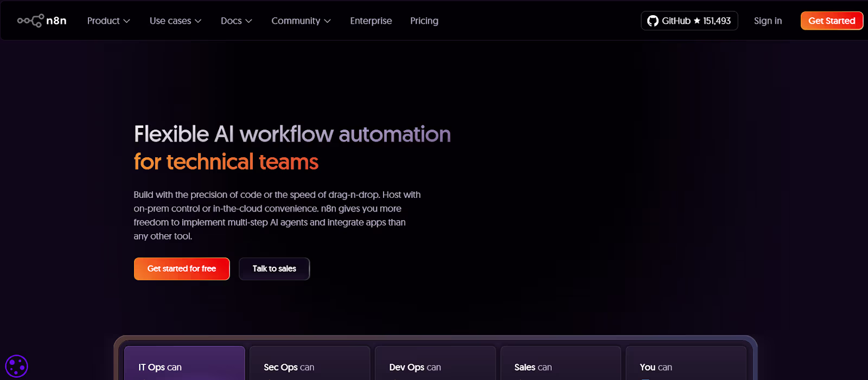Select the Dev Ops can tab

(x=435, y=363)
